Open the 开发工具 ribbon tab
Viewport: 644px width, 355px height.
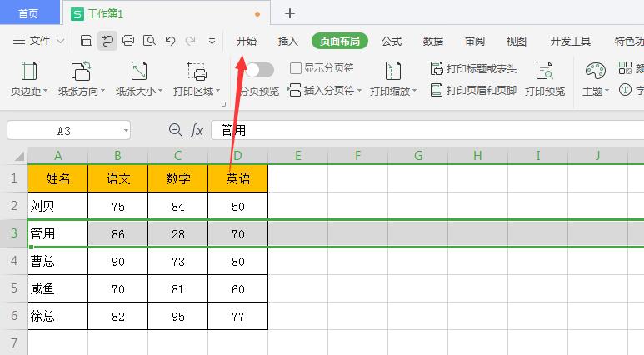tap(571, 41)
